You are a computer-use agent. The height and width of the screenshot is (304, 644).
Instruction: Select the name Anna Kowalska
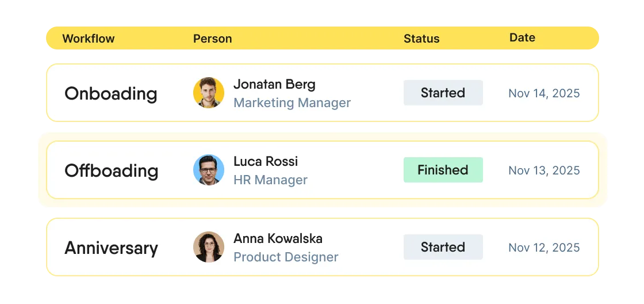point(278,238)
